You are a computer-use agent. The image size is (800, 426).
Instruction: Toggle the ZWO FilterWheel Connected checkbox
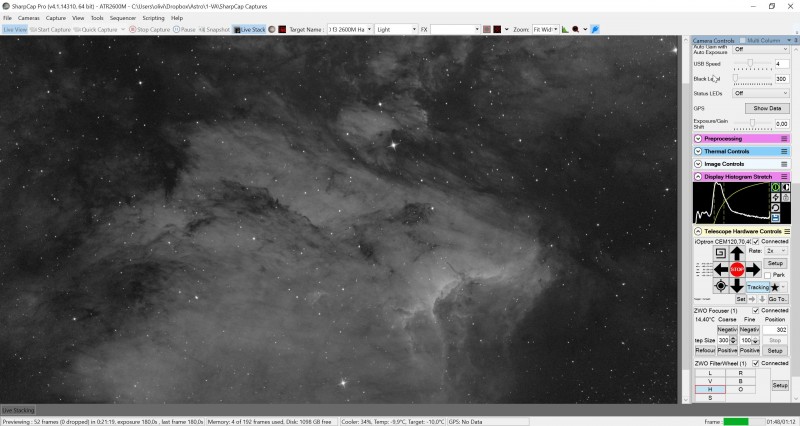[x=756, y=363]
